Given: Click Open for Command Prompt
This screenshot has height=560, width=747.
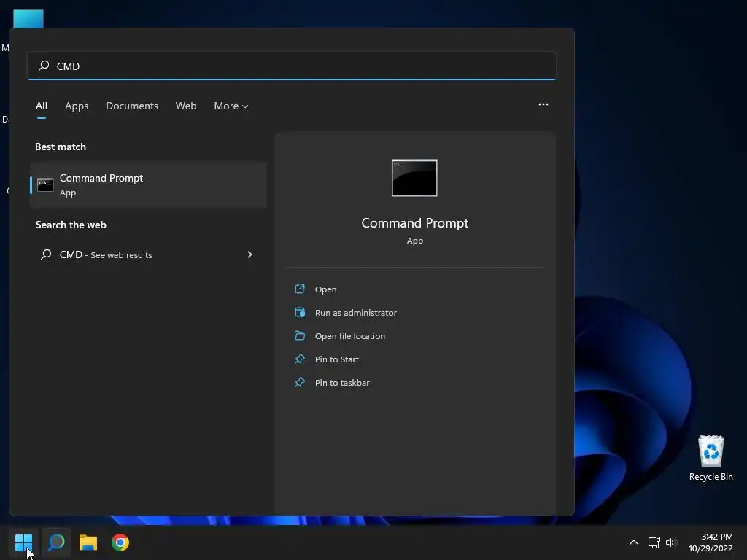Looking at the screenshot, I should [x=326, y=289].
